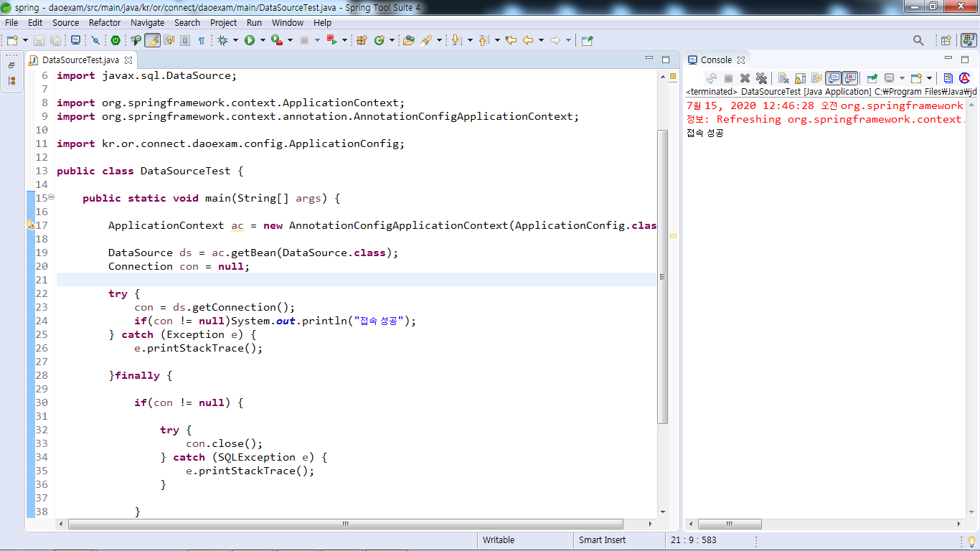Image resolution: width=980 pixels, height=551 pixels.
Task: Expand the Coverage dropdown arrow
Action: [x=290, y=41]
